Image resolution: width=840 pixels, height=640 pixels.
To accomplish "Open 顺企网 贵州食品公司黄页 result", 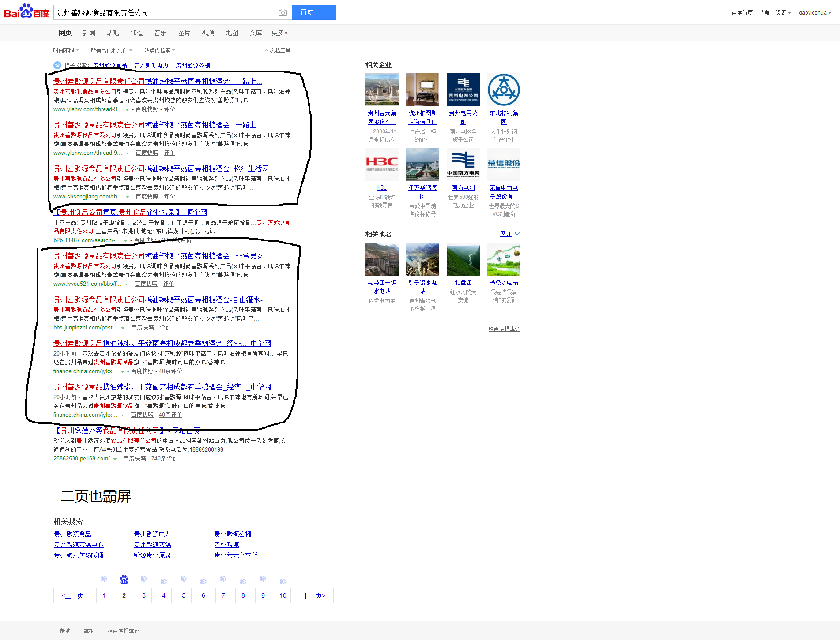I will coord(130,212).
